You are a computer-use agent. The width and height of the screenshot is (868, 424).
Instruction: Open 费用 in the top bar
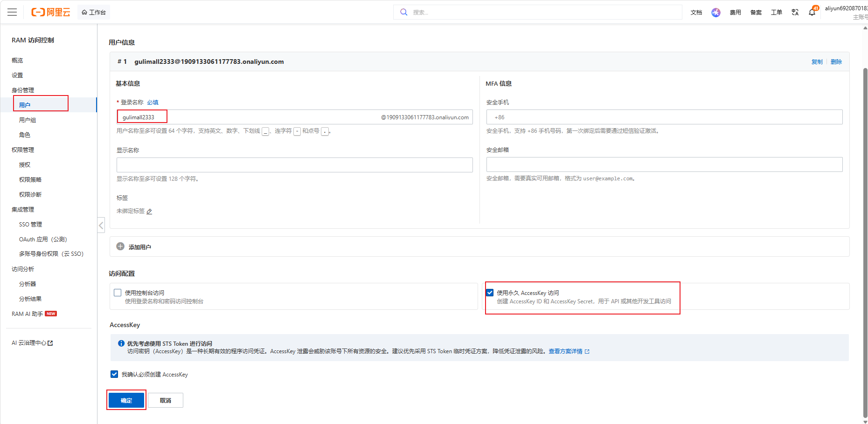click(736, 13)
